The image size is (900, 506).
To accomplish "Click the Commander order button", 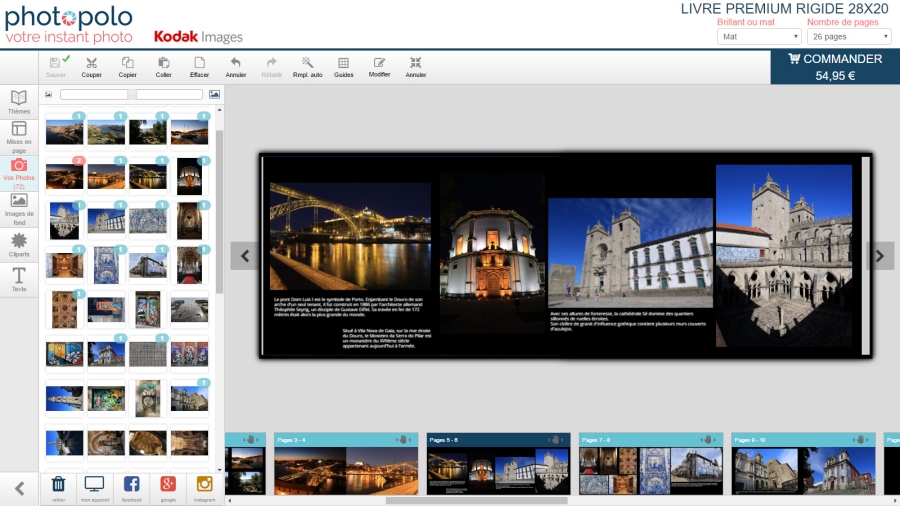I will [x=835, y=66].
